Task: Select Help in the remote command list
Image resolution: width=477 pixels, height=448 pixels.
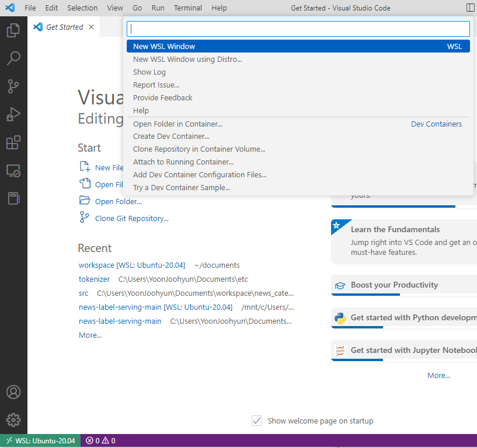Action: click(x=298, y=110)
